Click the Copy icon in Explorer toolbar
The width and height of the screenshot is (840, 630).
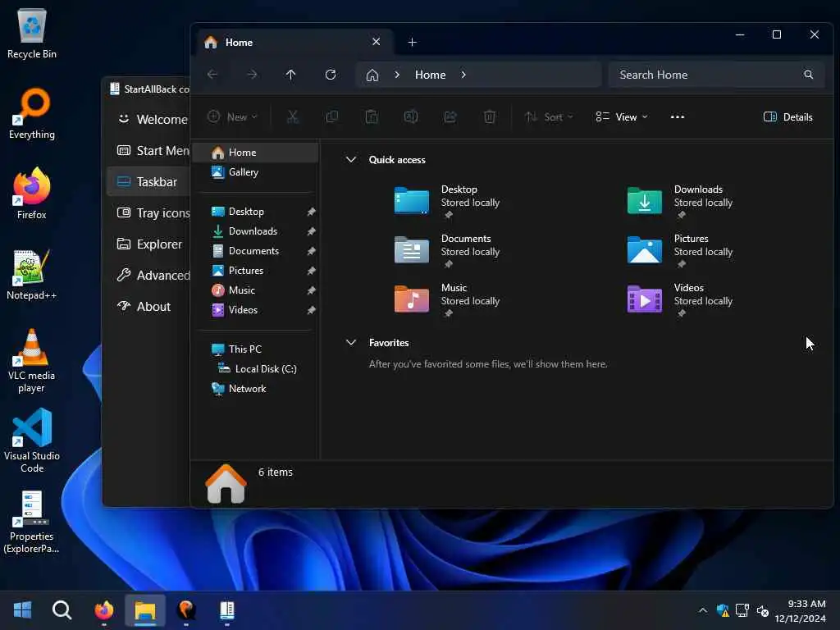tap(332, 116)
